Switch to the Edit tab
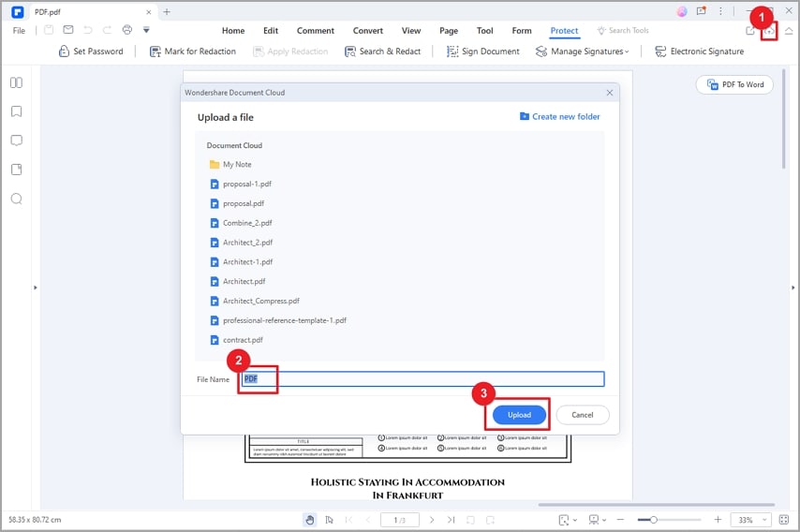Viewport: 800px width, 532px height. click(x=271, y=31)
